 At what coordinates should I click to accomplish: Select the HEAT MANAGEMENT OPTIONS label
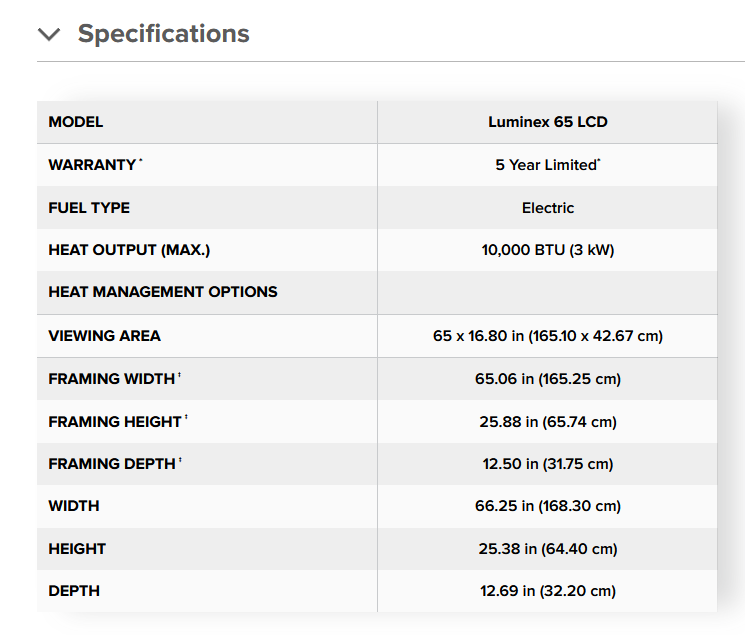click(163, 292)
